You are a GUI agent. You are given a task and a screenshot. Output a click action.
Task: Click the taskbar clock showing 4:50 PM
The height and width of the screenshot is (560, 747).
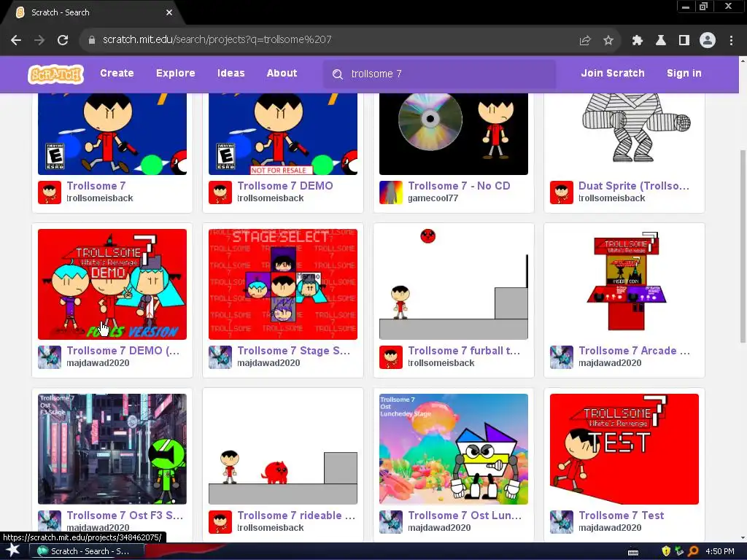(719, 551)
